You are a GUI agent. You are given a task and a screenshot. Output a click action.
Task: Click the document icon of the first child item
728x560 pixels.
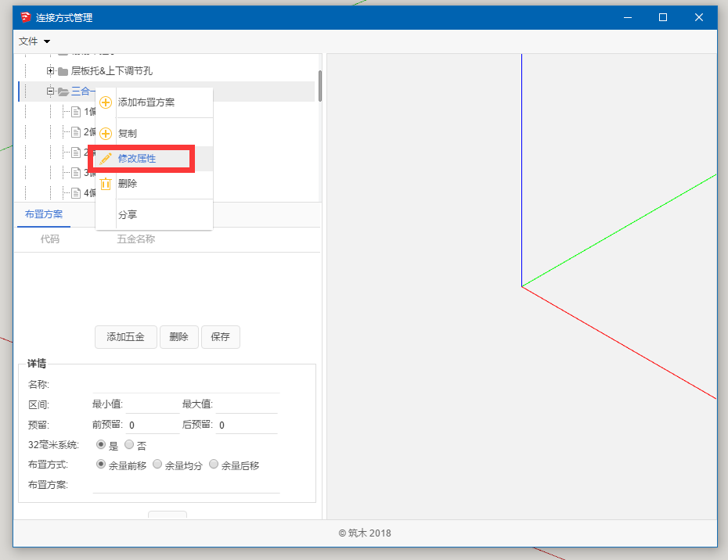pos(76,112)
